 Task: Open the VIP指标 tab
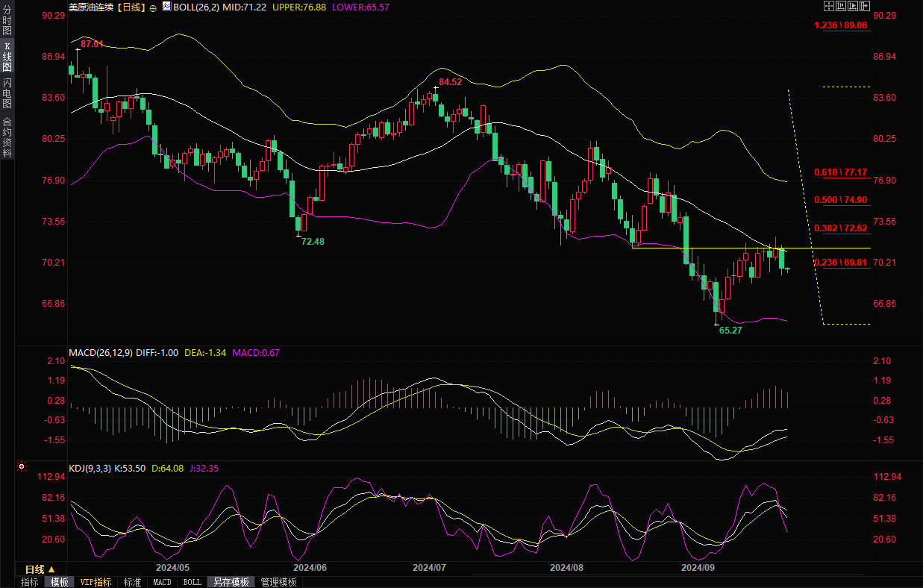(96, 582)
